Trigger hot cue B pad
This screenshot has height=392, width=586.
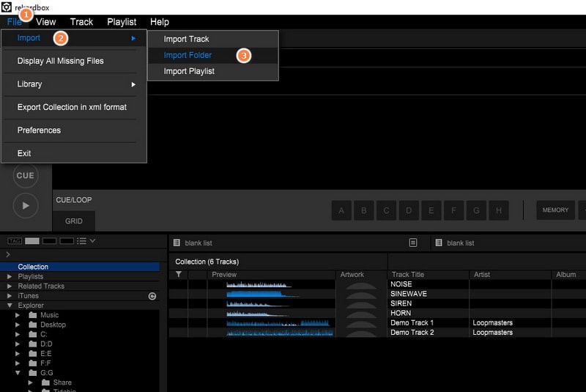363,210
